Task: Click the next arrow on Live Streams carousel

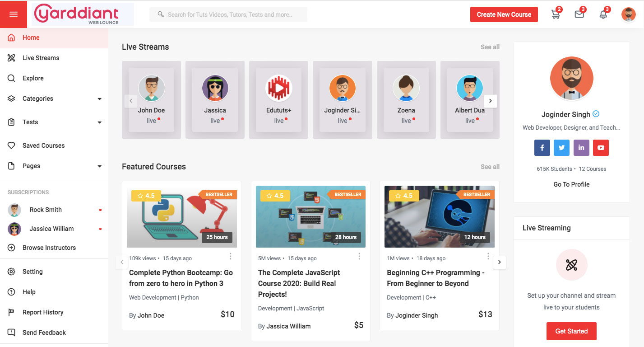Action: click(490, 101)
